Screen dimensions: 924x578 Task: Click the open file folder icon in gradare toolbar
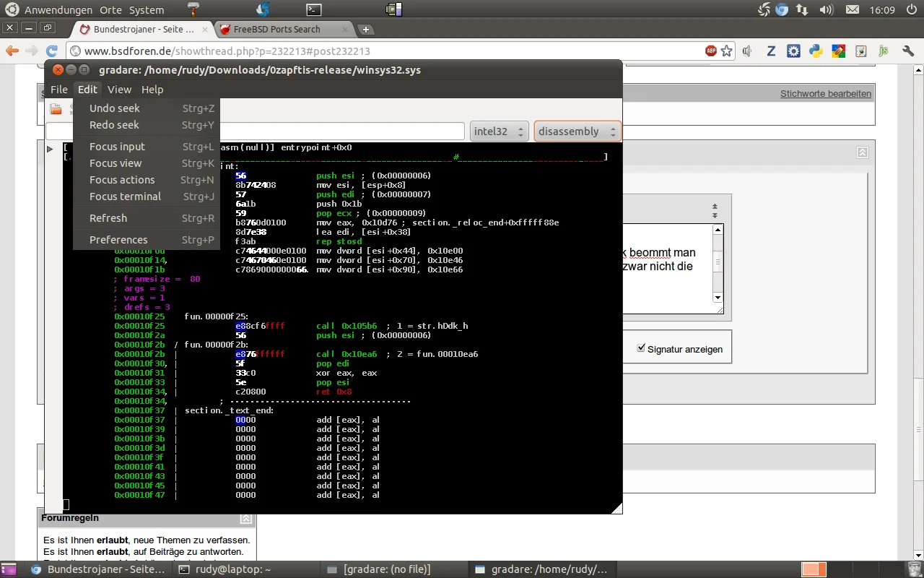[x=56, y=109]
